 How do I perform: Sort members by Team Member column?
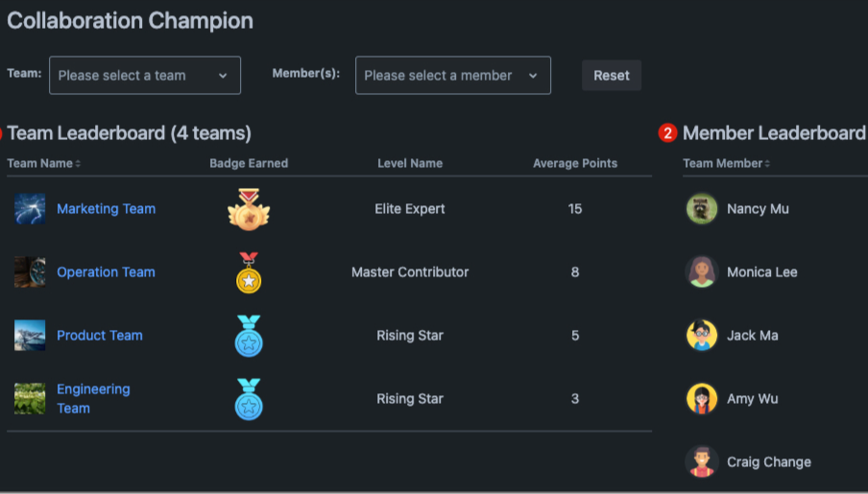pos(726,163)
